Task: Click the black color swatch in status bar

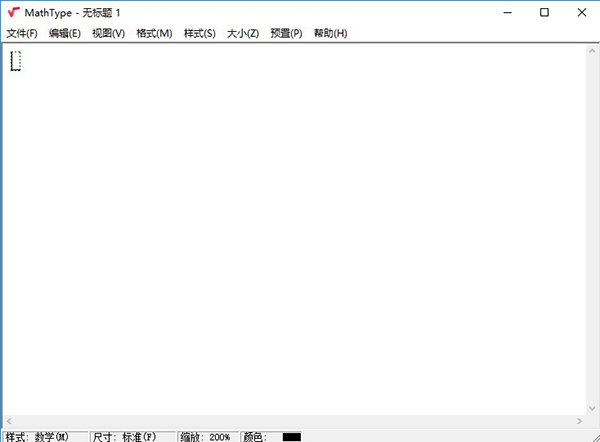Action: point(291,437)
